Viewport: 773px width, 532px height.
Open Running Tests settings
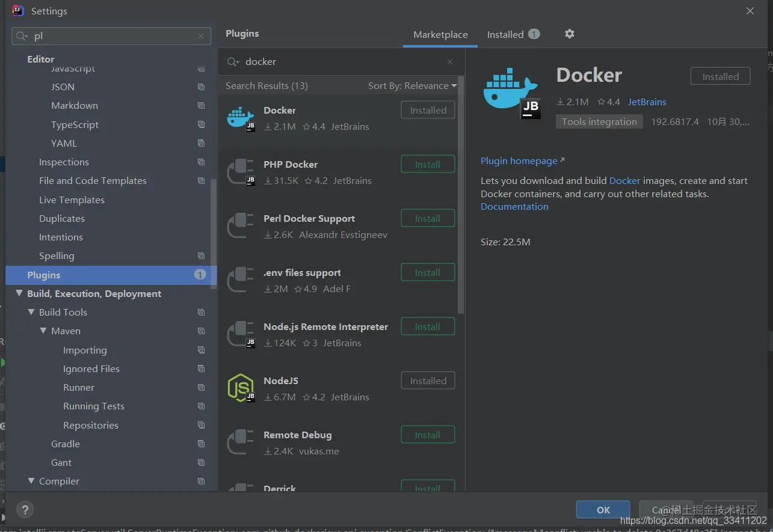(x=94, y=406)
